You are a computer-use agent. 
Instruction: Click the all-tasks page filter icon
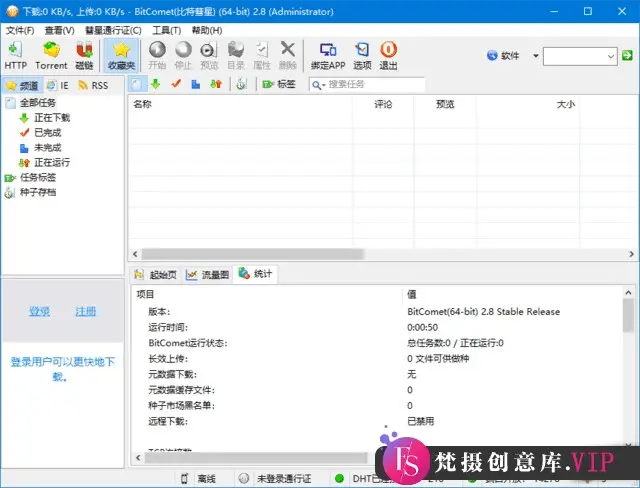[x=137, y=84]
